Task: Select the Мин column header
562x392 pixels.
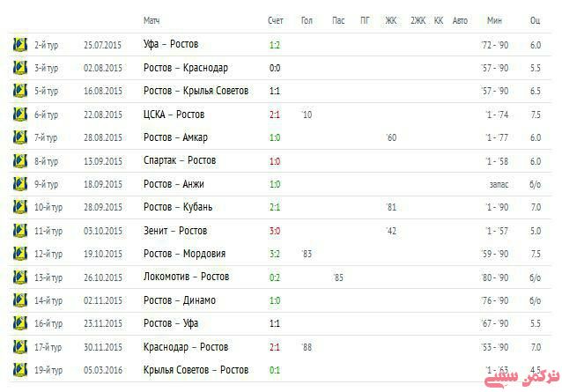Action: click(493, 19)
